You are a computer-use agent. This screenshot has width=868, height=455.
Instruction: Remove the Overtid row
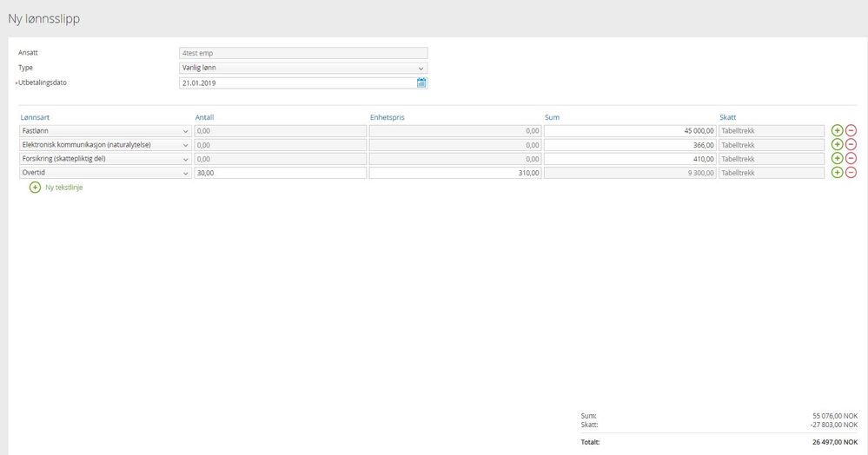(851, 172)
